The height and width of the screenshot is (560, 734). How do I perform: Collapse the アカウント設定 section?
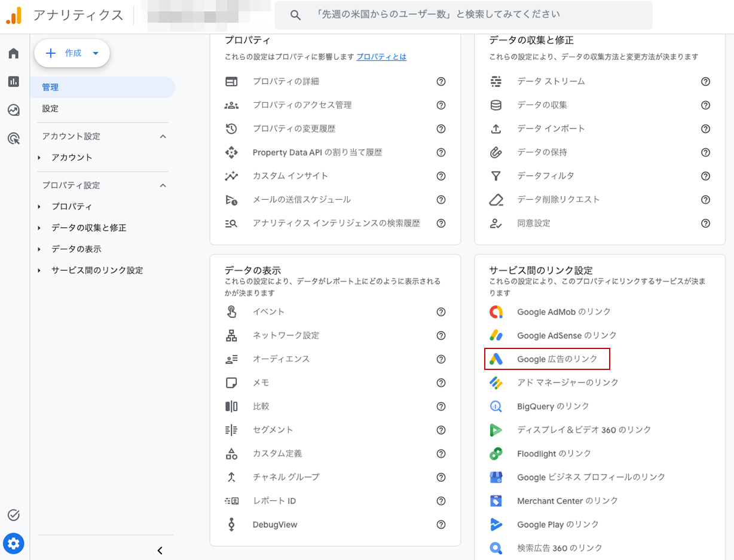[x=163, y=136]
